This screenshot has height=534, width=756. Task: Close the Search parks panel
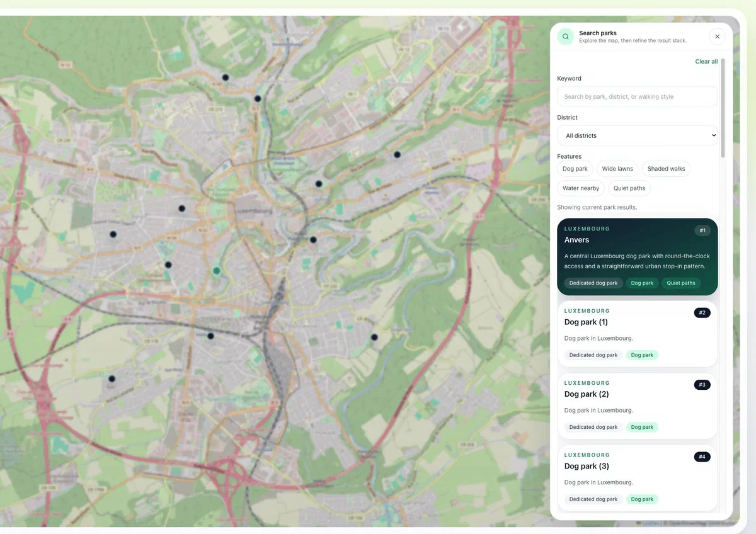717,37
